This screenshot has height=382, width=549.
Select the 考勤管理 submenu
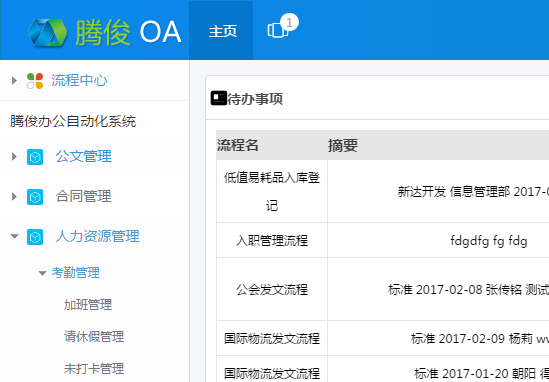point(76,272)
